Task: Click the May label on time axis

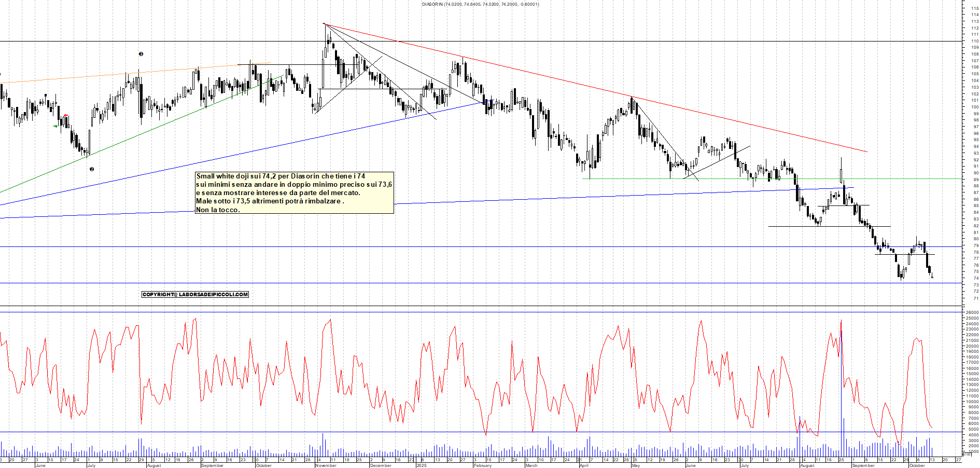Action: (636, 465)
